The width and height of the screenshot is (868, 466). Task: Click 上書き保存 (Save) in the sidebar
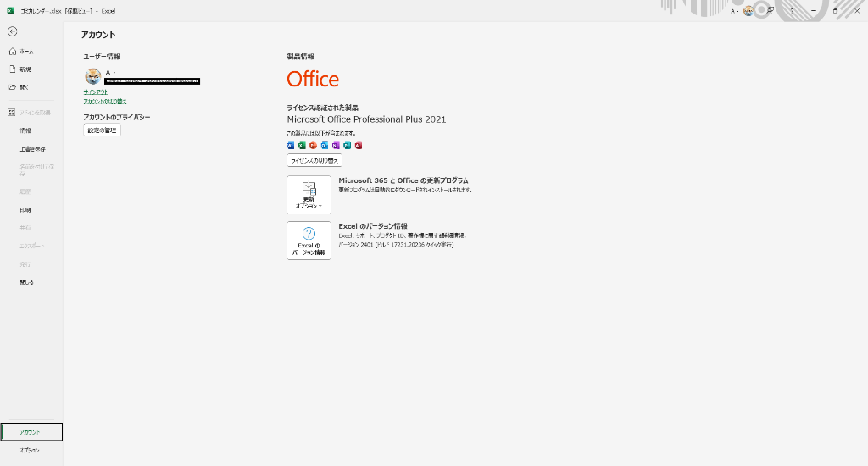31,149
